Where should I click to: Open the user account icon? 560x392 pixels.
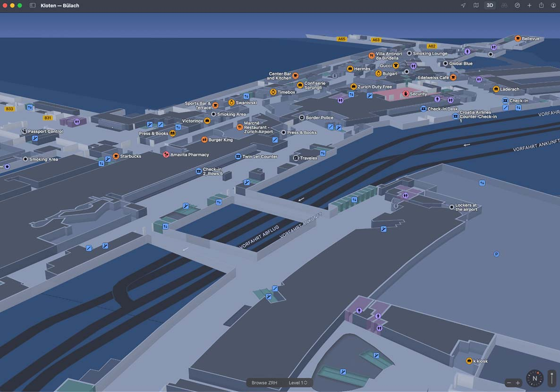point(553,5)
